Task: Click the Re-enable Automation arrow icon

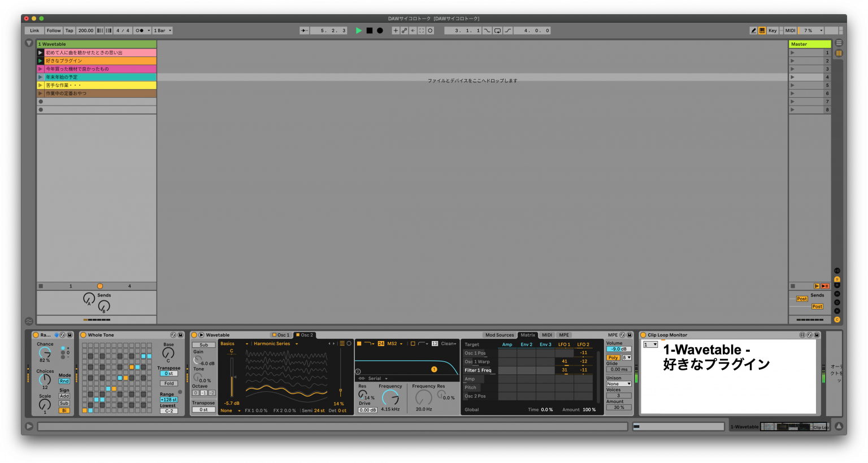Action: tap(413, 30)
